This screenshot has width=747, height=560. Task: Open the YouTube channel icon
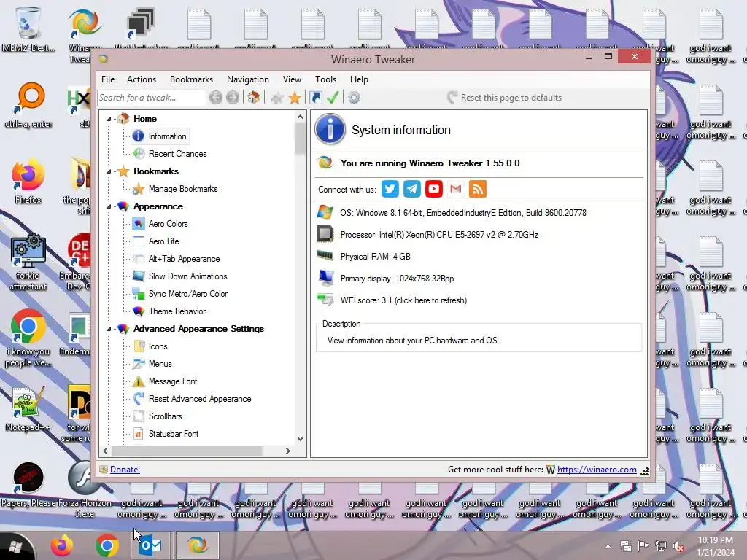pos(434,189)
